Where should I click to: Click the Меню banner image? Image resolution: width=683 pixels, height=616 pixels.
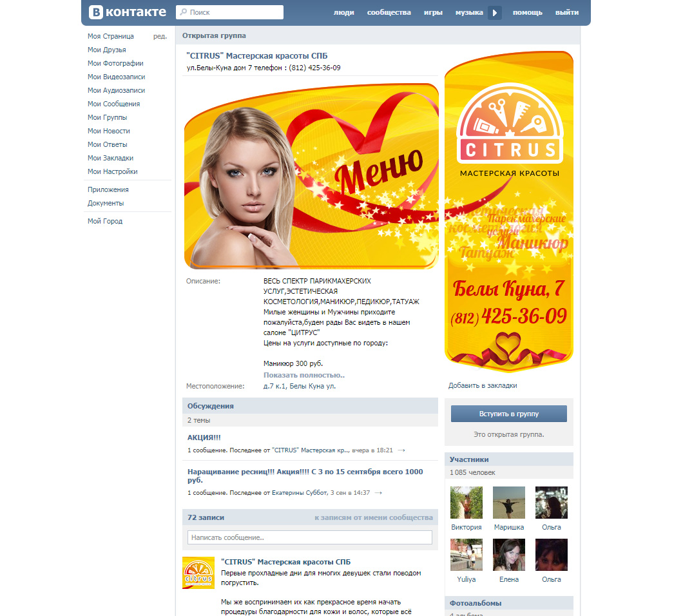(x=311, y=176)
